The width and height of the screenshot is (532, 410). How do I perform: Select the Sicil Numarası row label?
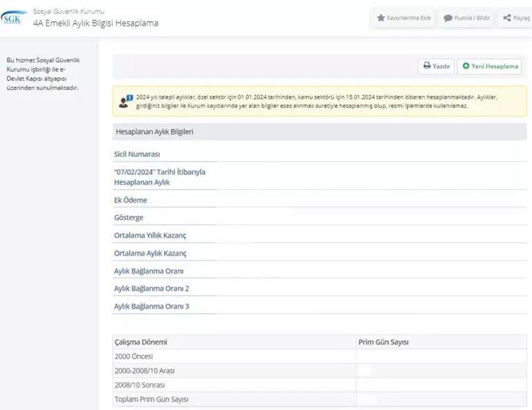pos(136,154)
